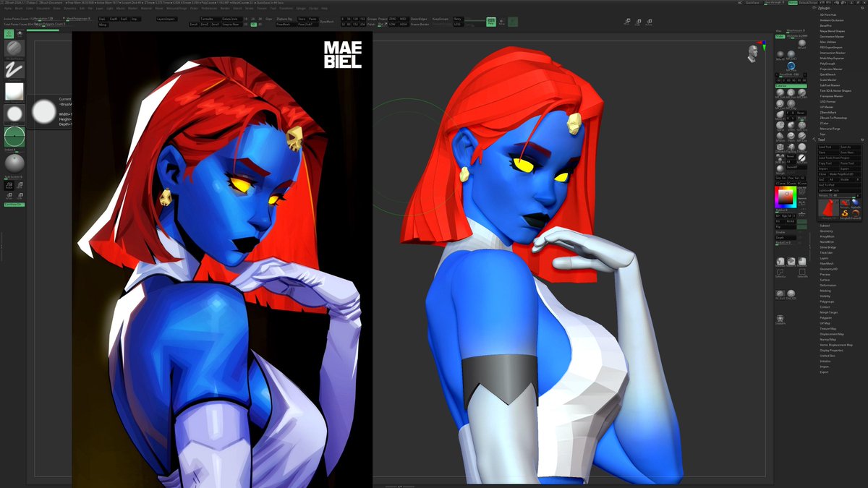The width and height of the screenshot is (868, 488).
Task: Expand Transpose Master plugin
Action: [831, 96]
